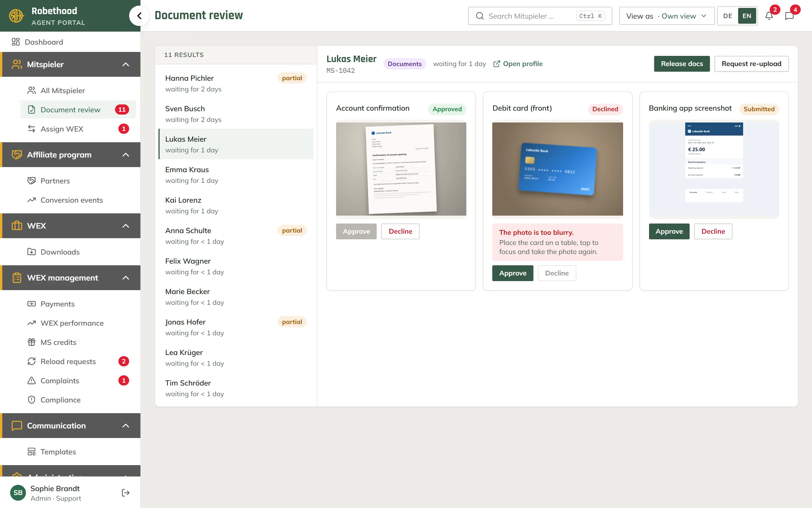Select the EN language option
Screen dimensions: 812x508
pyautogui.click(x=747, y=16)
